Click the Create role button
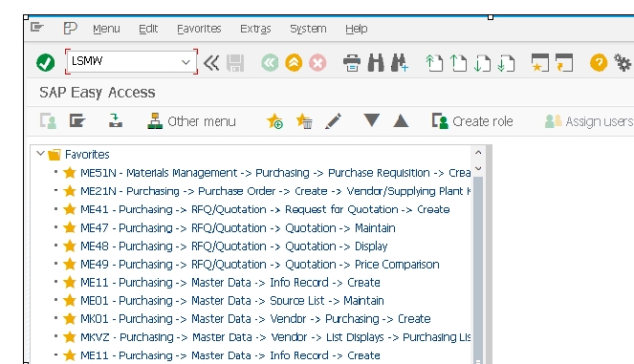This screenshot has width=634, height=364. click(472, 121)
